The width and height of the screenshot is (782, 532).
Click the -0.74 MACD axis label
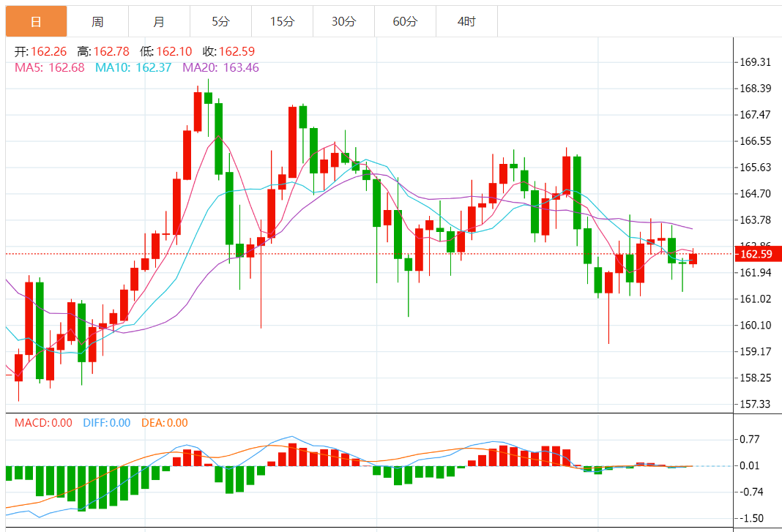point(751,492)
